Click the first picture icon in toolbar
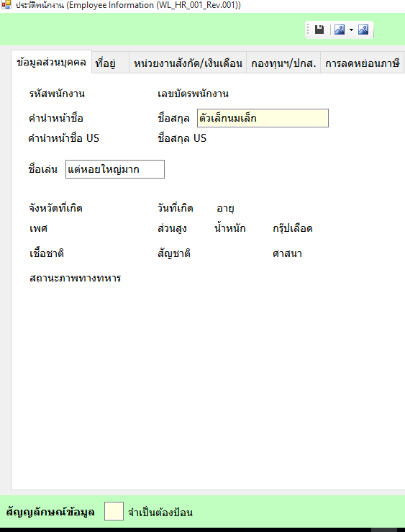Image resolution: width=405 pixels, height=532 pixels. (340, 30)
